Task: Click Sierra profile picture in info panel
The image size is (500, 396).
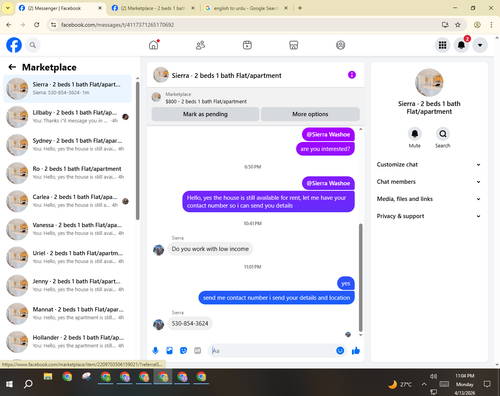Action: point(429,83)
